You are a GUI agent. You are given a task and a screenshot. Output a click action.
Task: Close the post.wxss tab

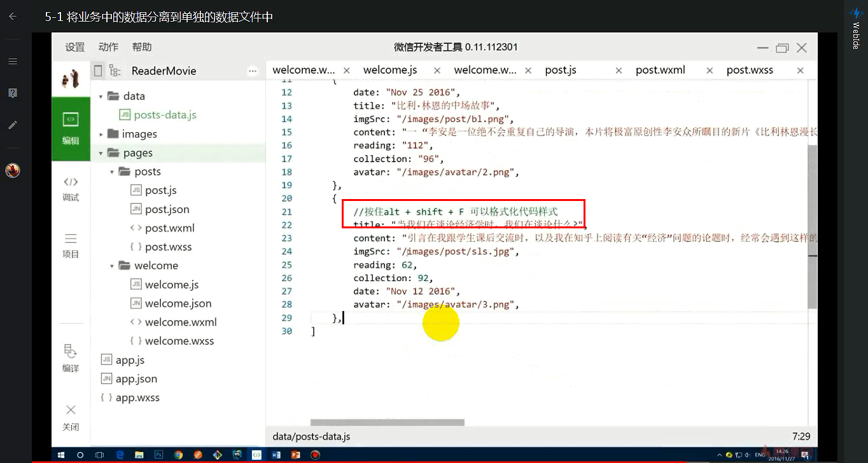click(801, 71)
